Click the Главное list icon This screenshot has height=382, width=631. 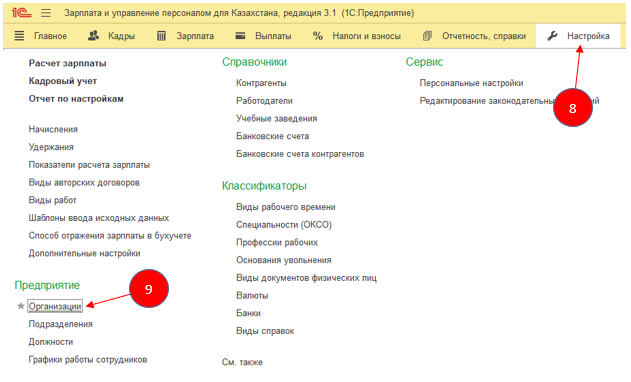click(19, 36)
